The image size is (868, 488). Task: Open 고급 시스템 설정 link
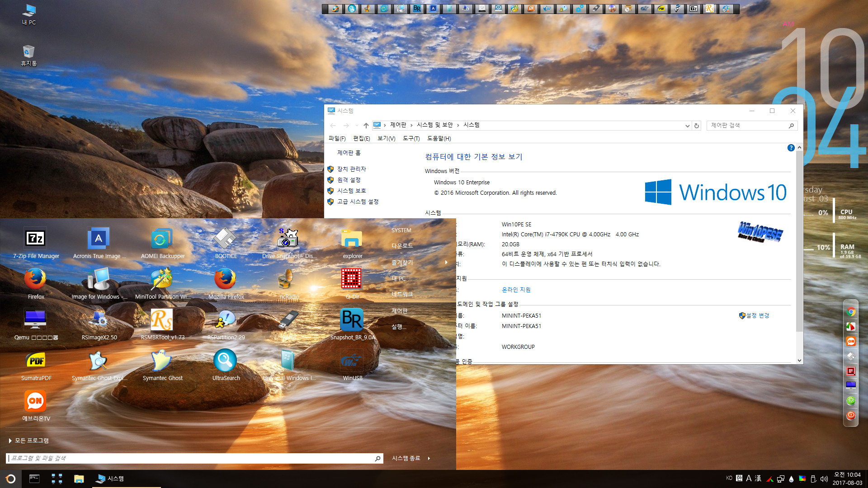(x=358, y=202)
